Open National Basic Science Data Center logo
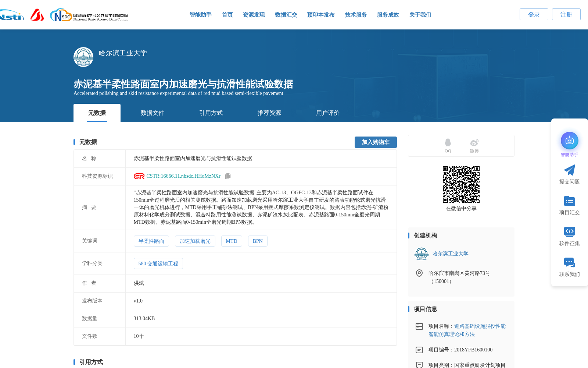Viewport: 588px width, 368px height. pos(89,15)
